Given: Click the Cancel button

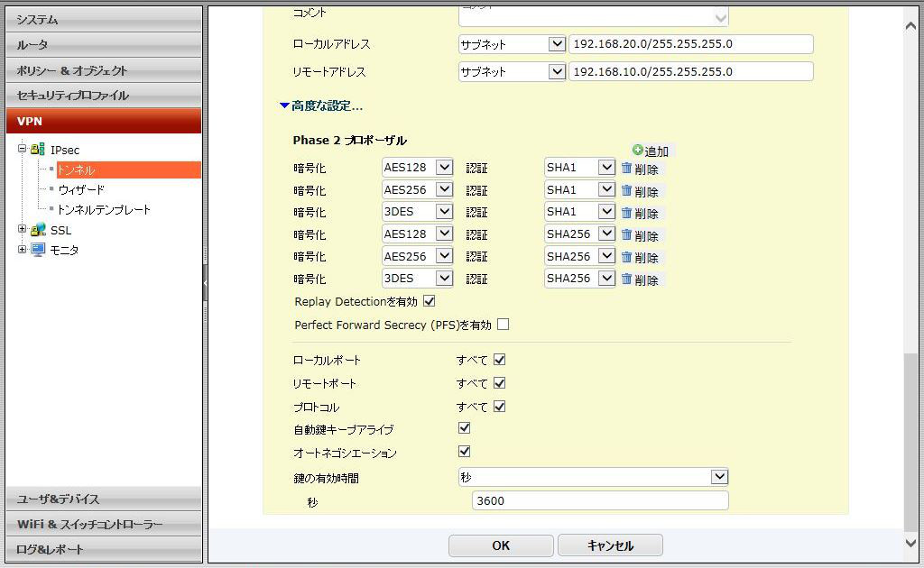Looking at the screenshot, I should point(610,545).
